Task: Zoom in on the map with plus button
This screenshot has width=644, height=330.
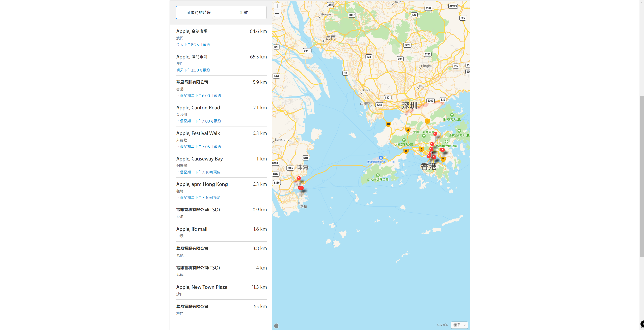Action: 277,6
